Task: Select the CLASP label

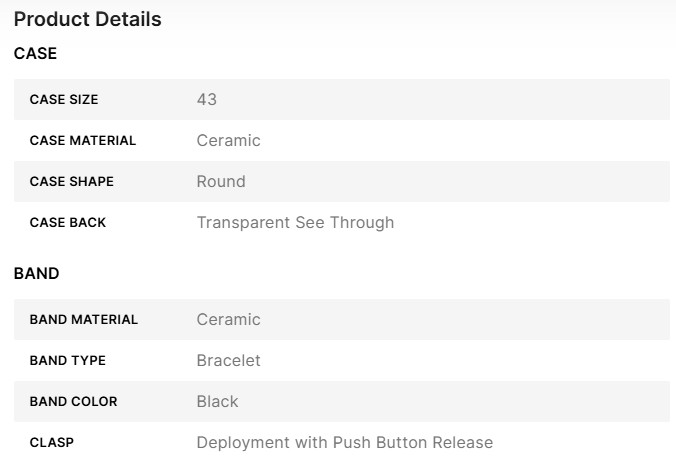Action: (x=52, y=443)
